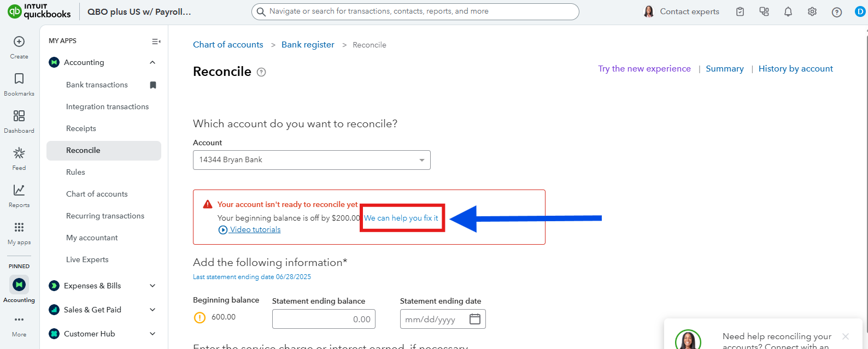The width and height of the screenshot is (868, 349).
Task: Collapse the My Apps side menu
Action: pyautogui.click(x=156, y=42)
